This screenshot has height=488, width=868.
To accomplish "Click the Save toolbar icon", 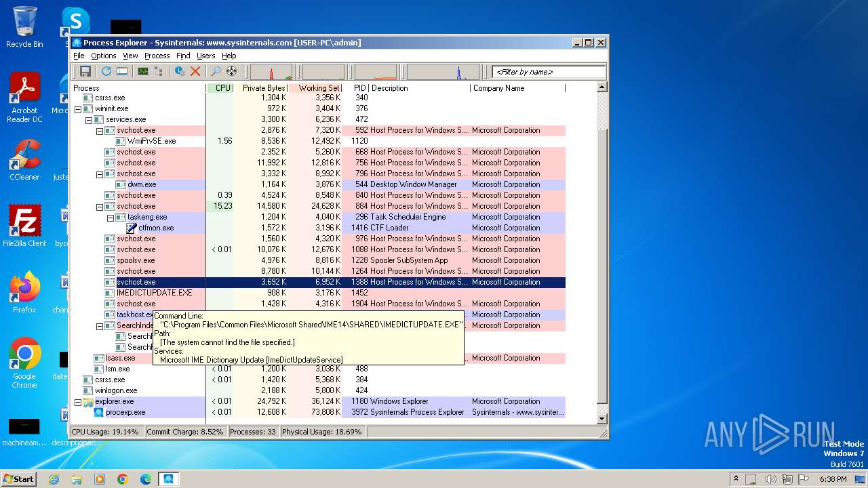I will pyautogui.click(x=85, y=71).
